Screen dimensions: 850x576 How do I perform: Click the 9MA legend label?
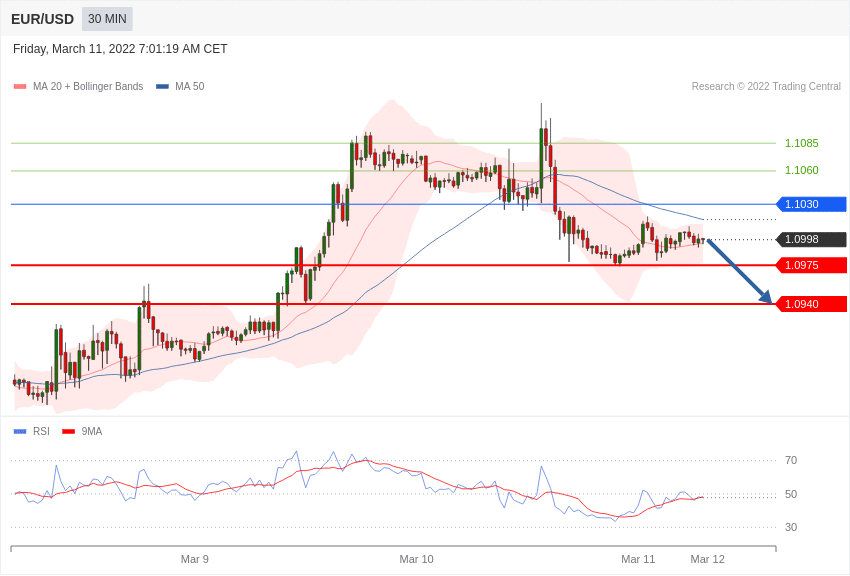pos(92,431)
